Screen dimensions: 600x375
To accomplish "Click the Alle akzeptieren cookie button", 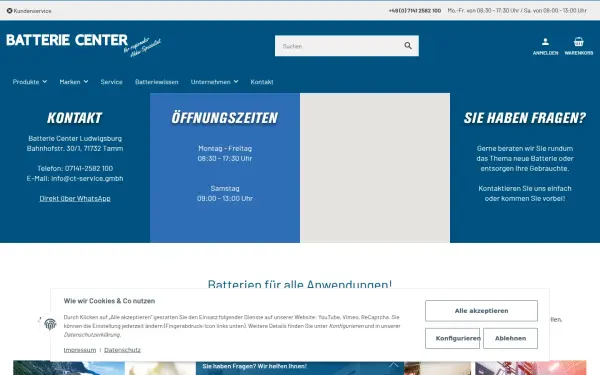I will (481, 311).
